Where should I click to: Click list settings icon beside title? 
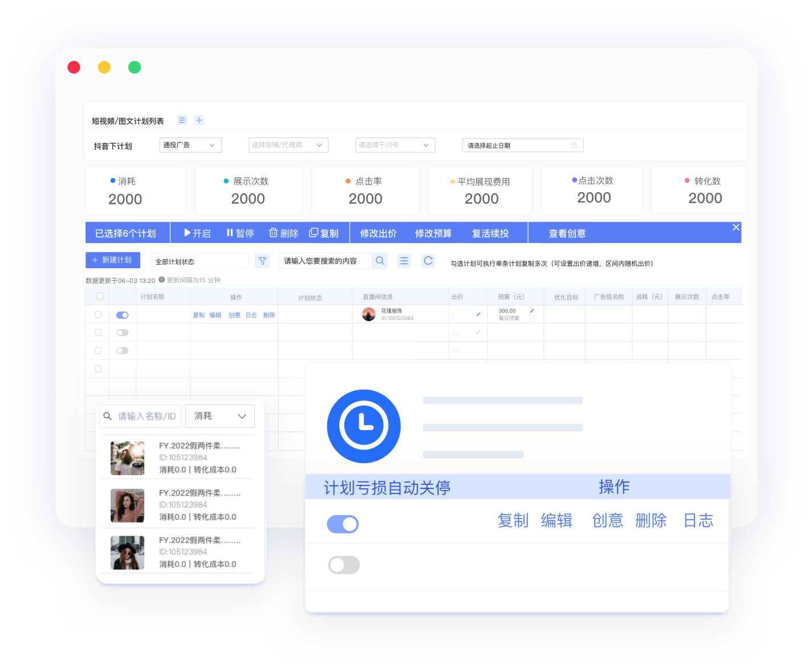pyautogui.click(x=182, y=120)
